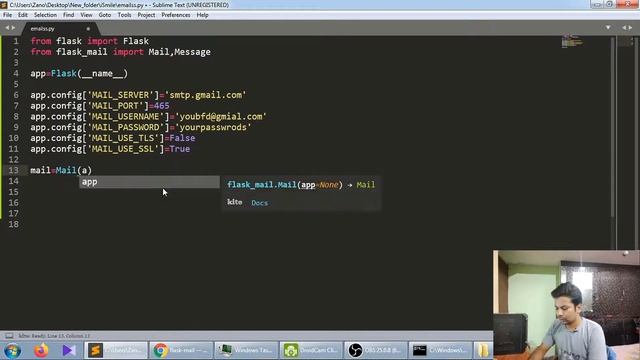This screenshot has width=640, height=360.
Task: Click line number 1 in gutter
Action: 16,41
